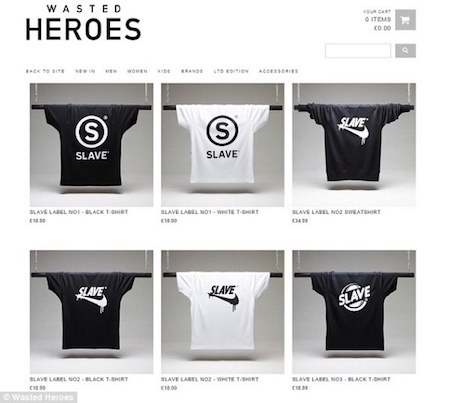Select the Men category

(111, 71)
